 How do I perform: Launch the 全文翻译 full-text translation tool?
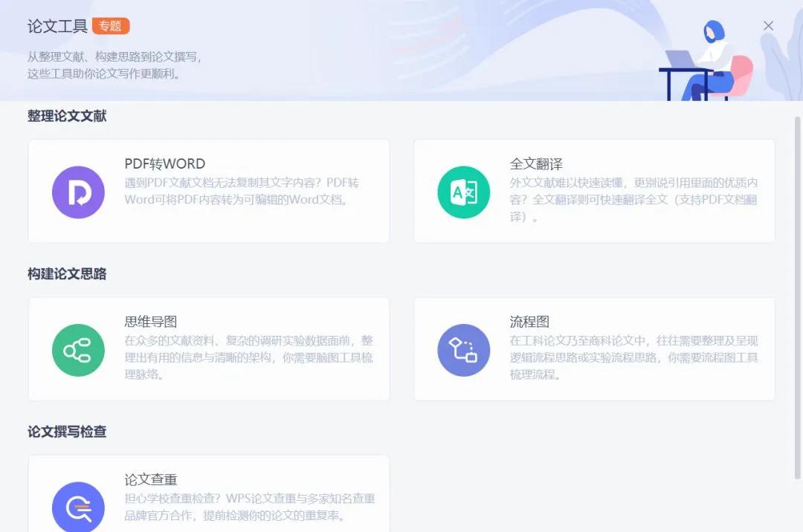click(595, 191)
